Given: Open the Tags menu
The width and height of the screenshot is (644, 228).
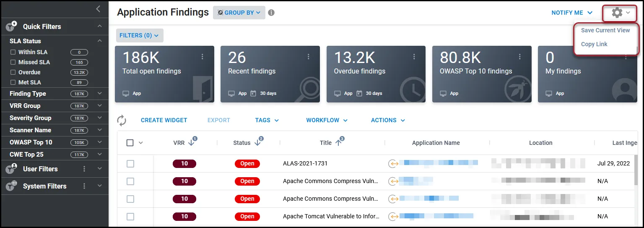Looking at the screenshot, I should click(x=267, y=120).
